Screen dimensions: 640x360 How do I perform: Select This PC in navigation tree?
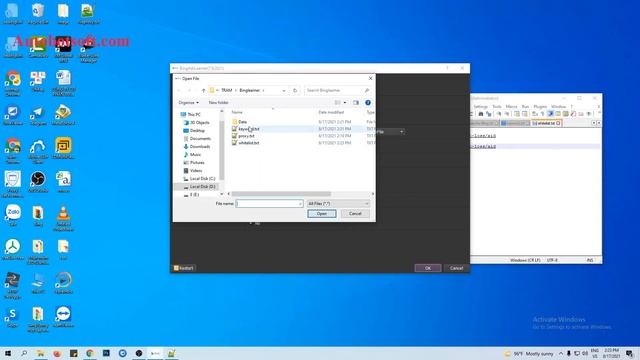(191, 115)
